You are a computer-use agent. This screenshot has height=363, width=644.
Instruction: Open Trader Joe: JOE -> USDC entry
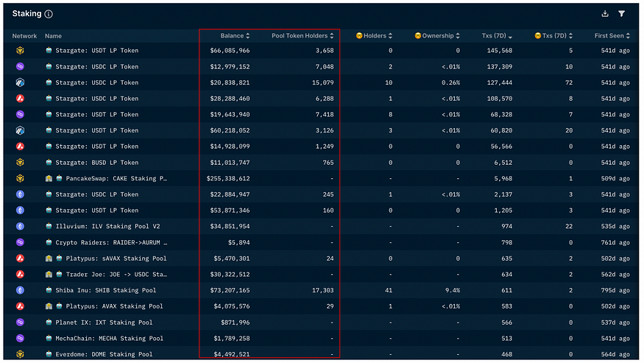pyautogui.click(x=116, y=275)
